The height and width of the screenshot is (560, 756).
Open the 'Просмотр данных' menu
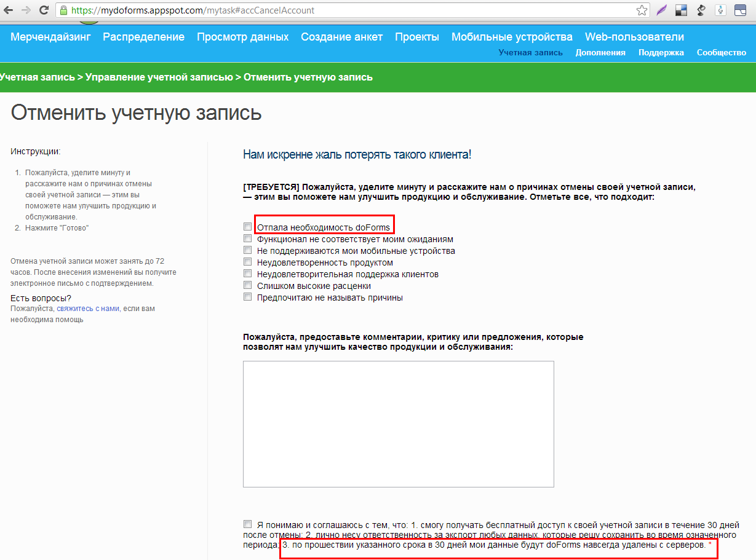(x=242, y=37)
